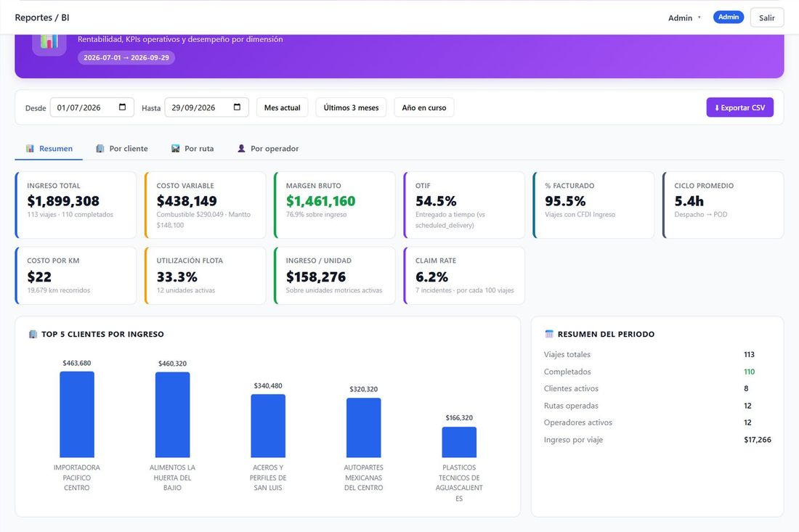This screenshot has width=799, height=532.
Task: Click the Por ruta map icon
Action: (175, 149)
